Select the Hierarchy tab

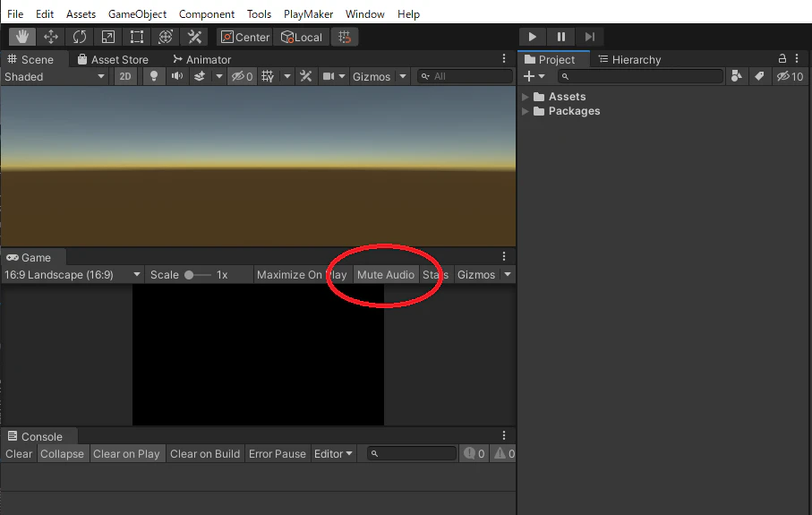tap(629, 60)
